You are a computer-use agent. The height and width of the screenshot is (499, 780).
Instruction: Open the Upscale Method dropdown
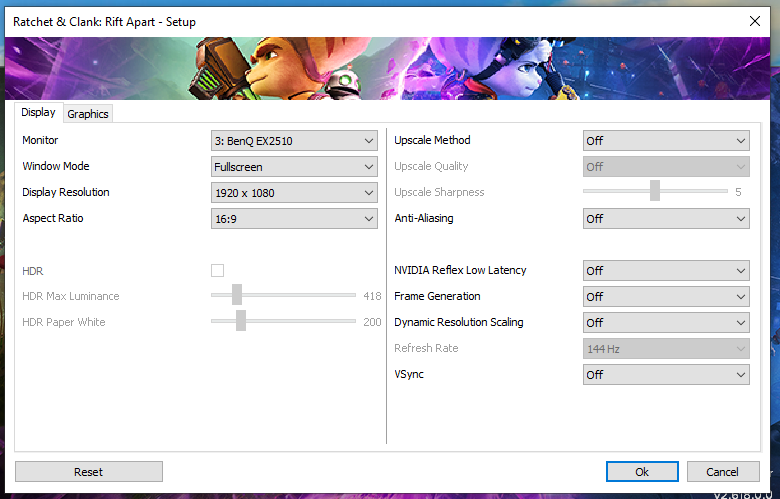point(666,141)
